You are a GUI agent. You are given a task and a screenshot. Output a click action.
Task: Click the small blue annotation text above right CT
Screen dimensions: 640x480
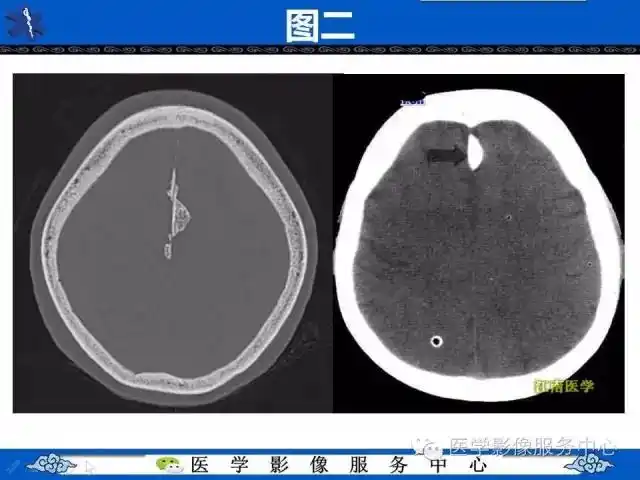412,102
